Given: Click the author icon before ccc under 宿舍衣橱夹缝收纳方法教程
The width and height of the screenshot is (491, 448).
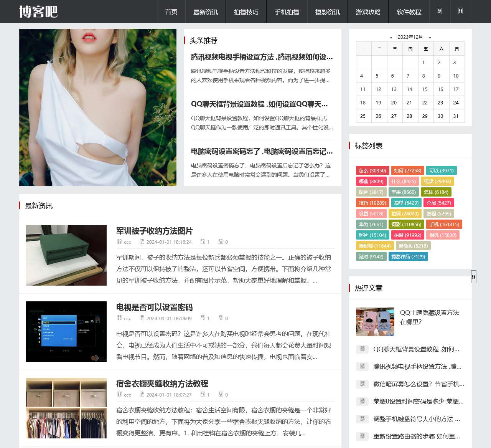Looking at the screenshot, I should pyautogui.click(x=119, y=394).
